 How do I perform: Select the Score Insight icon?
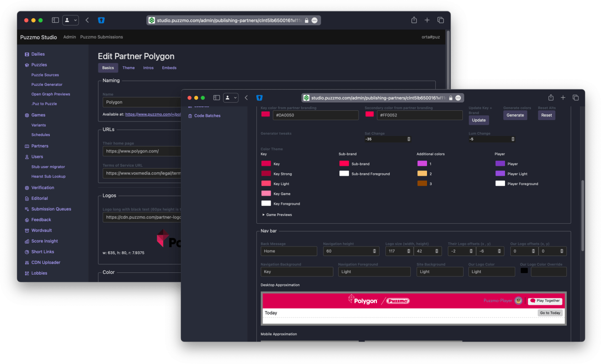pos(27,241)
